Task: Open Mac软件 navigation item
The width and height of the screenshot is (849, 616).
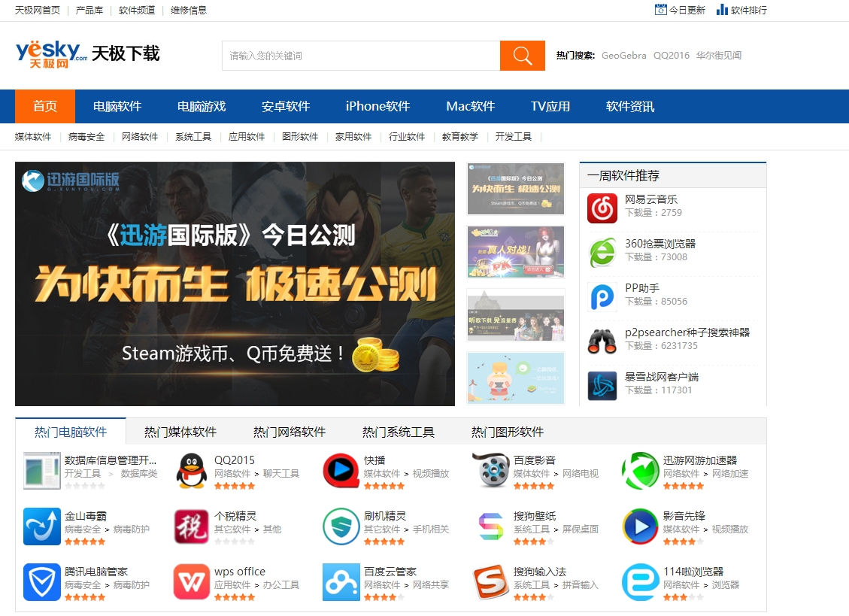Action: point(470,106)
